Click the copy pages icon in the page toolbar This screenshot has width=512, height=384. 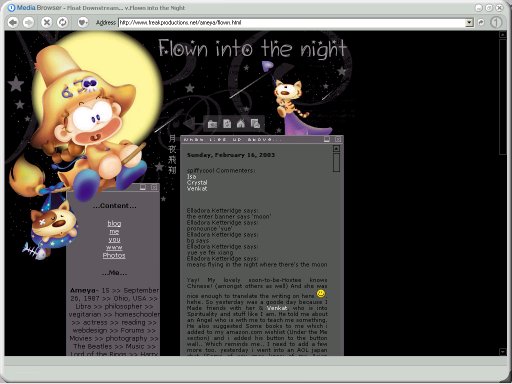point(255,124)
